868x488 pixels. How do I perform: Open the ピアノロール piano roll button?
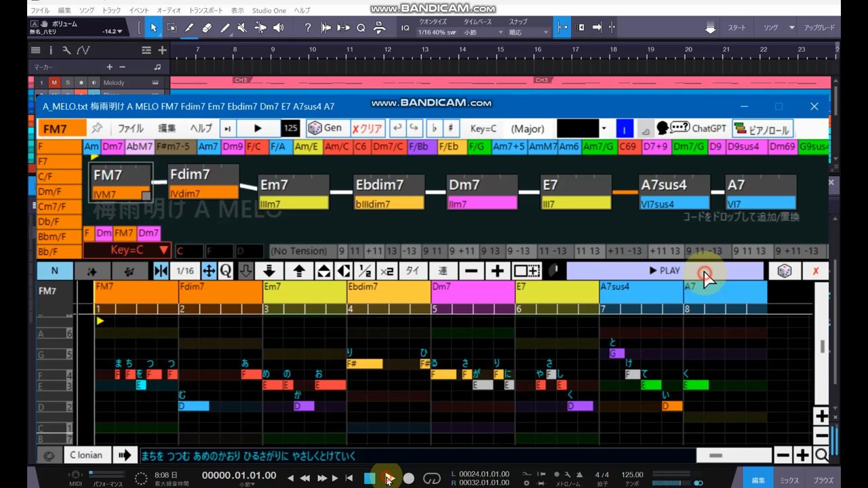pyautogui.click(x=762, y=128)
